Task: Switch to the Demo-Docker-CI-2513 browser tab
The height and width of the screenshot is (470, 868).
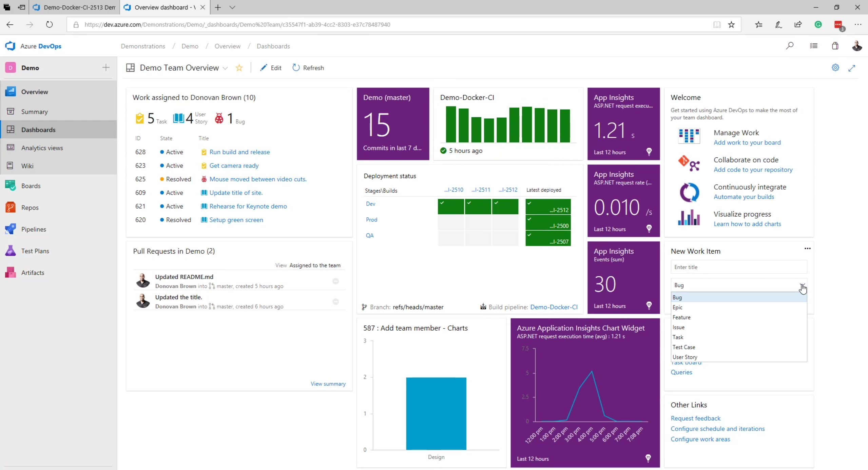Action: pos(74,7)
